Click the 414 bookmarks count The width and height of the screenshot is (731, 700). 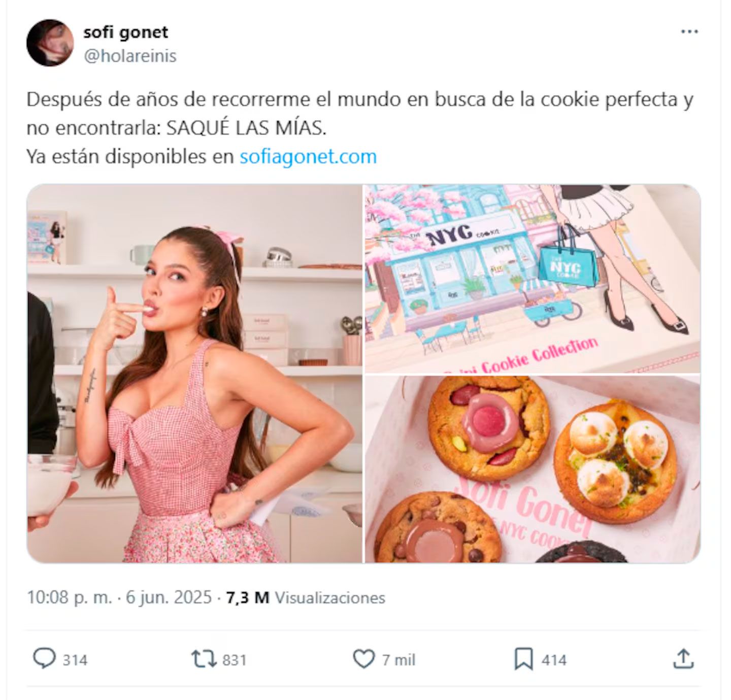[554, 660]
